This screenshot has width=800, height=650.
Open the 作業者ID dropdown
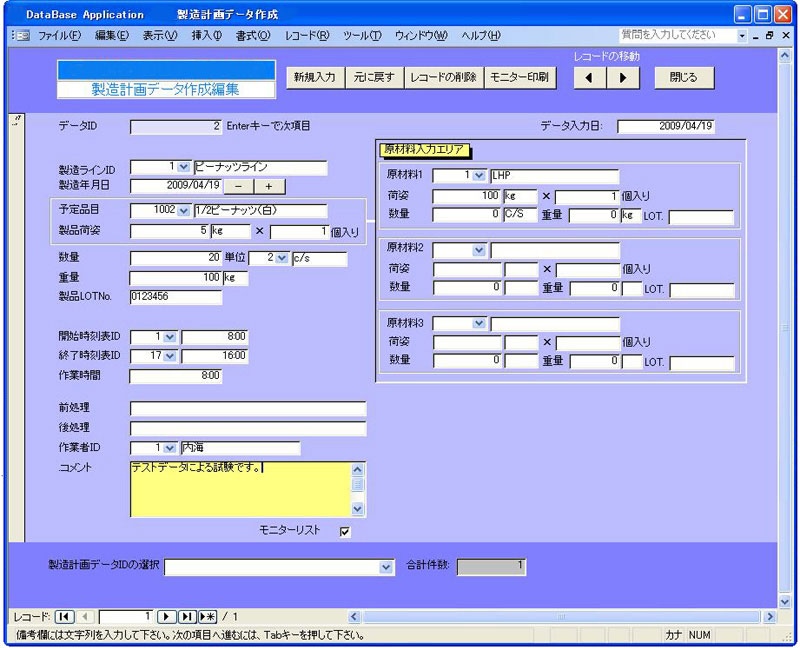tap(170, 448)
